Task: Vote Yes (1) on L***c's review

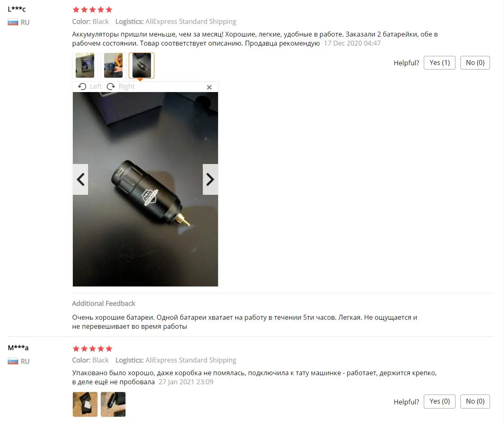Action: (439, 62)
